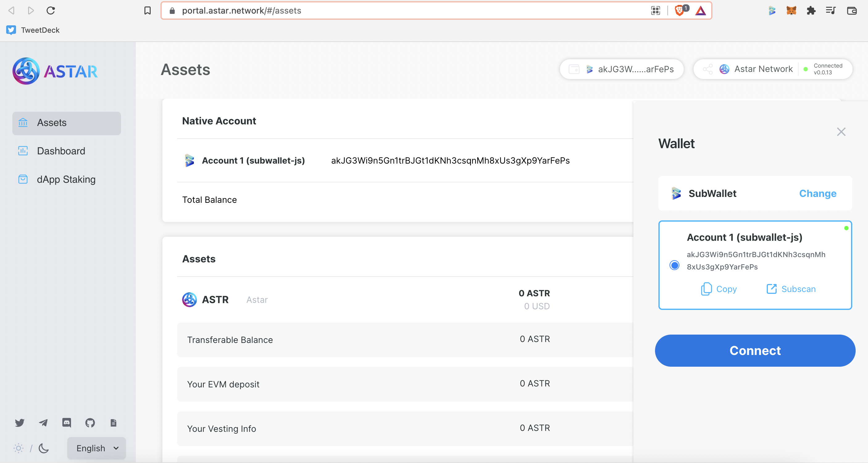Click the Your EVM deposit row
Image resolution: width=868 pixels, height=463 pixels.
pos(405,384)
